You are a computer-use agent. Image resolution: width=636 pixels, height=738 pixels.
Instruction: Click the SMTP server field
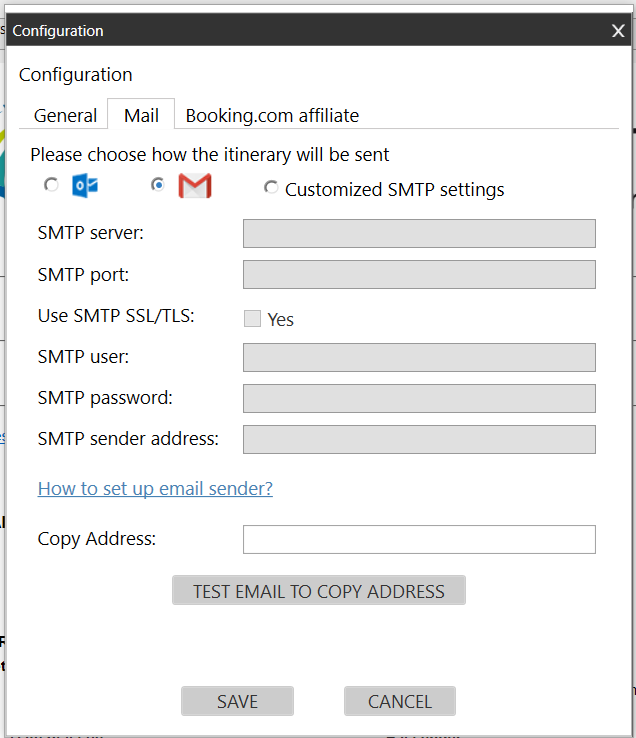419,233
